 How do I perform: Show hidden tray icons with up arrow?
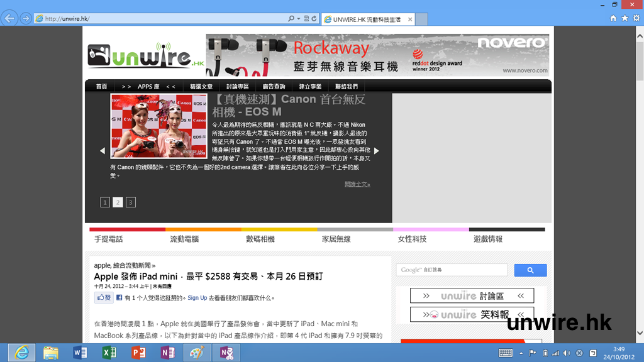tap(522, 353)
